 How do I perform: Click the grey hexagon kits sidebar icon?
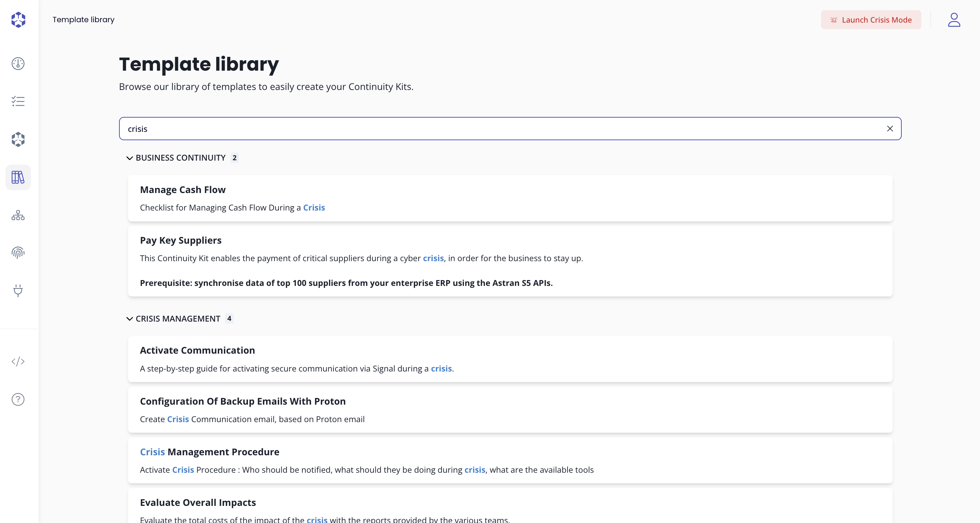pyautogui.click(x=18, y=139)
